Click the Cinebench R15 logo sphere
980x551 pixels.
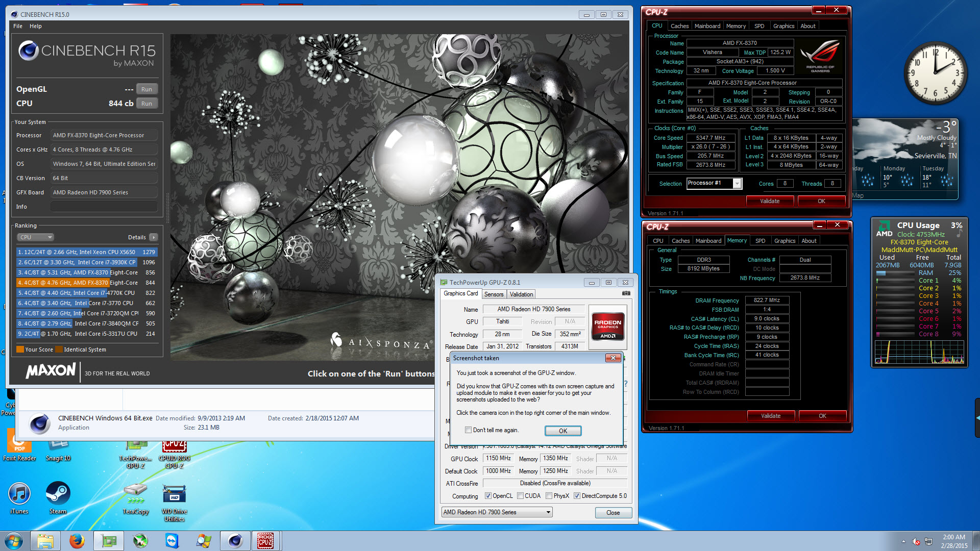coord(29,51)
